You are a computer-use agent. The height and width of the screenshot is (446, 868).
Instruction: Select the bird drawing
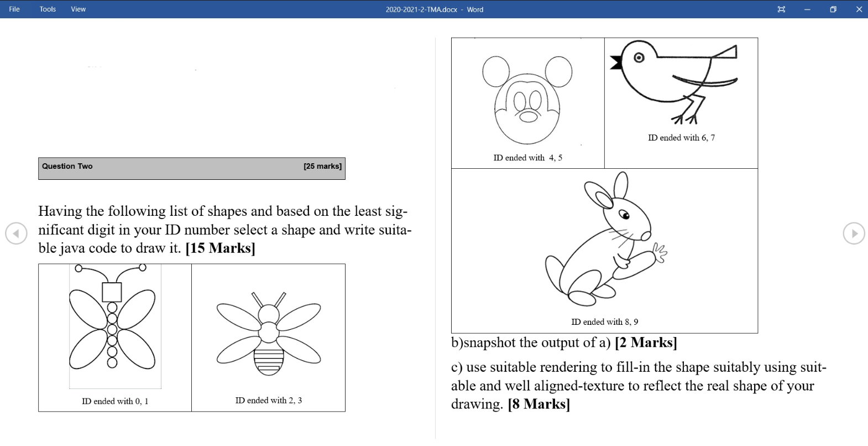coord(673,82)
